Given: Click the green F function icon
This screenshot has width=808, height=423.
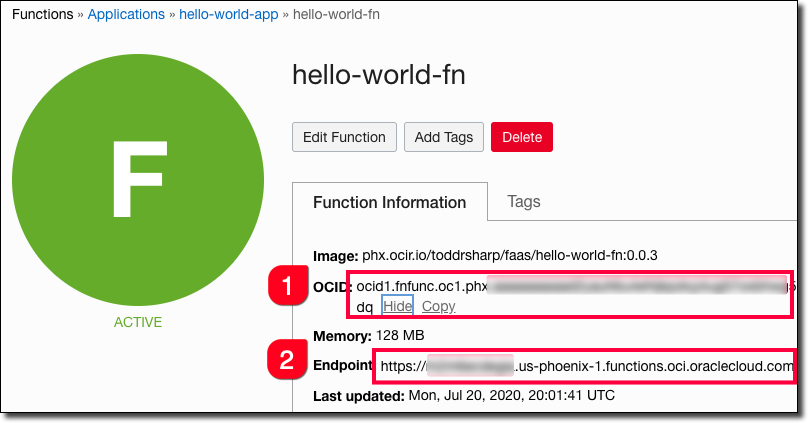Looking at the screenshot, I should (x=137, y=180).
